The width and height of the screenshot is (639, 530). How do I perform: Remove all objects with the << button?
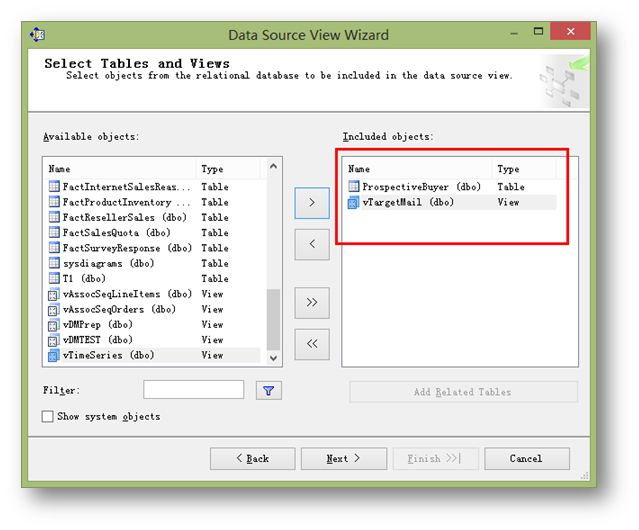coord(312,344)
